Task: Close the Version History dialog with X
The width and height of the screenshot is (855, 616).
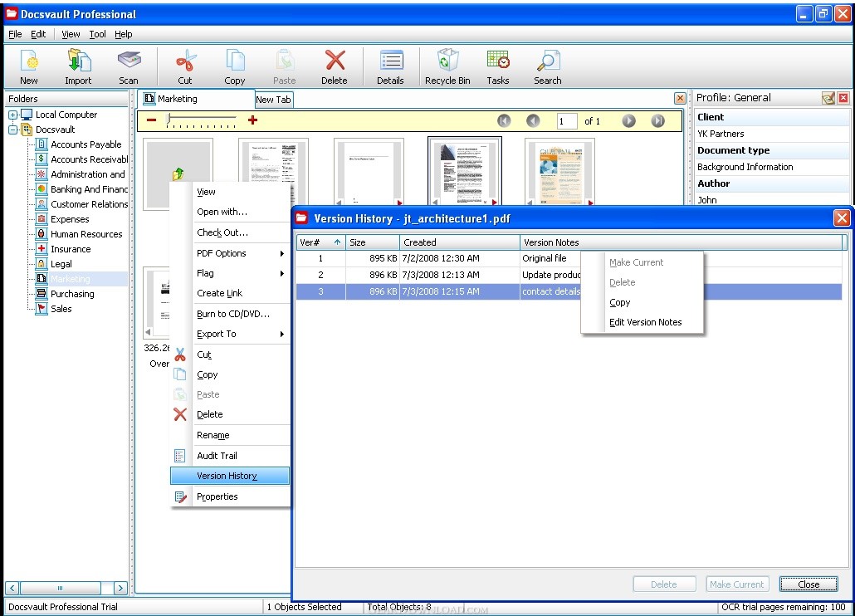Action: point(842,218)
